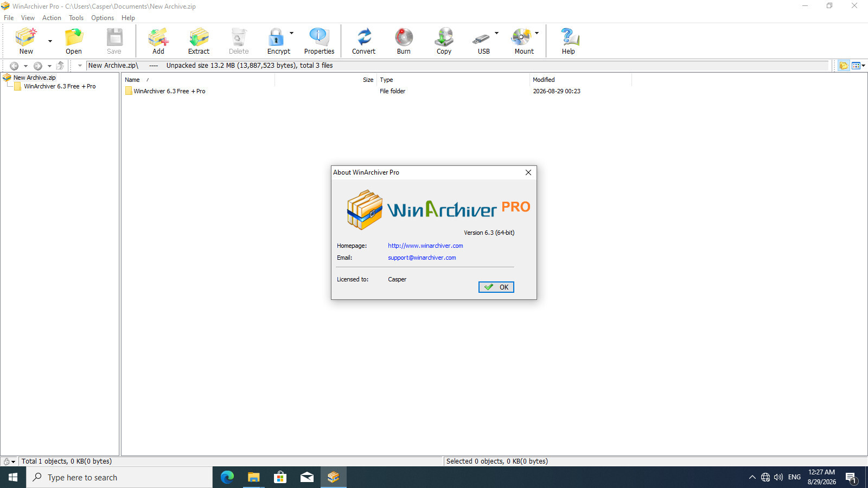
Task: Expand the Mount dropdown arrow
Action: (x=537, y=34)
